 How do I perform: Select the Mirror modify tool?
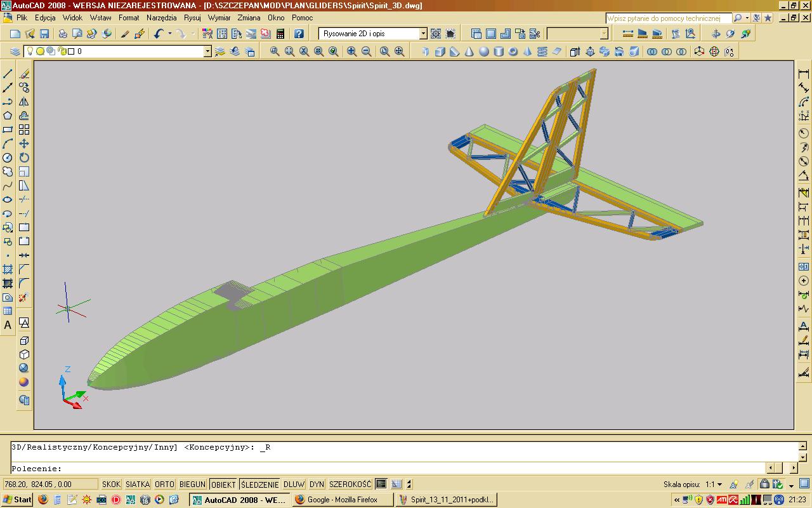[24, 102]
